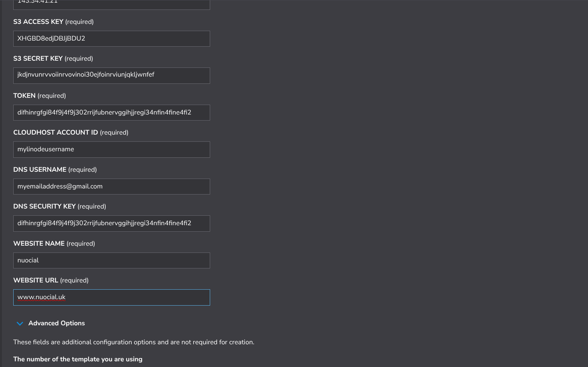
Task: Click the Cloudhost Account ID field
Action: [111, 149]
